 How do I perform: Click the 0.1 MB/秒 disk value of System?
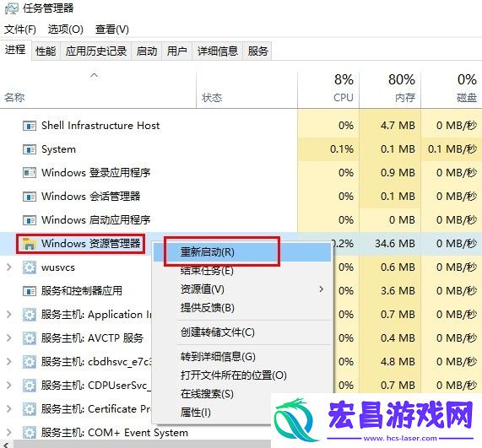pyautogui.click(x=452, y=149)
